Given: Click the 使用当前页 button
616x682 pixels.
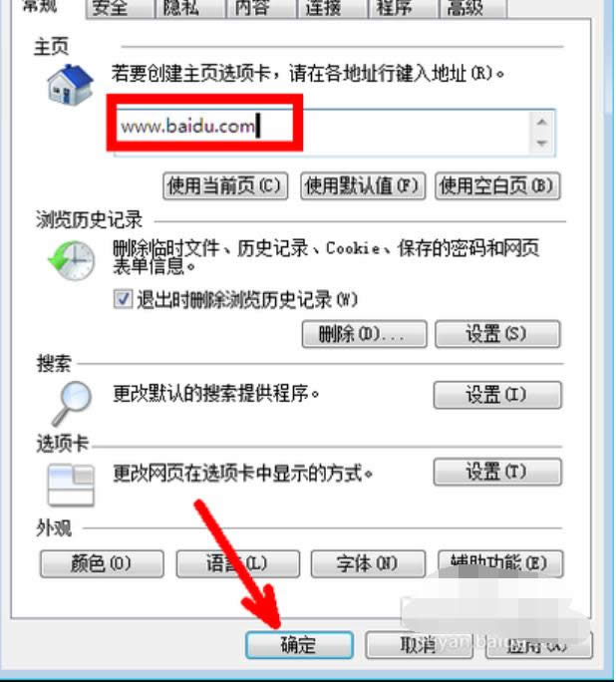Looking at the screenshot, I should click(x=225, y=186).
